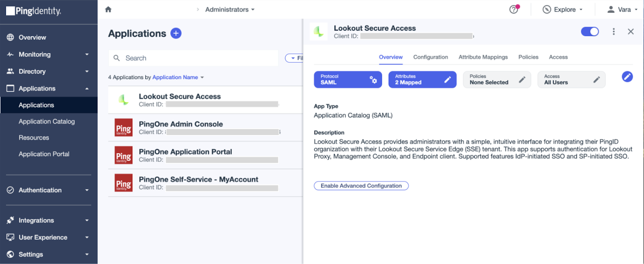Screen dimensions: 644x264
Task: Select Applications submenu item in sidebar
Action: tap(49, 105)
